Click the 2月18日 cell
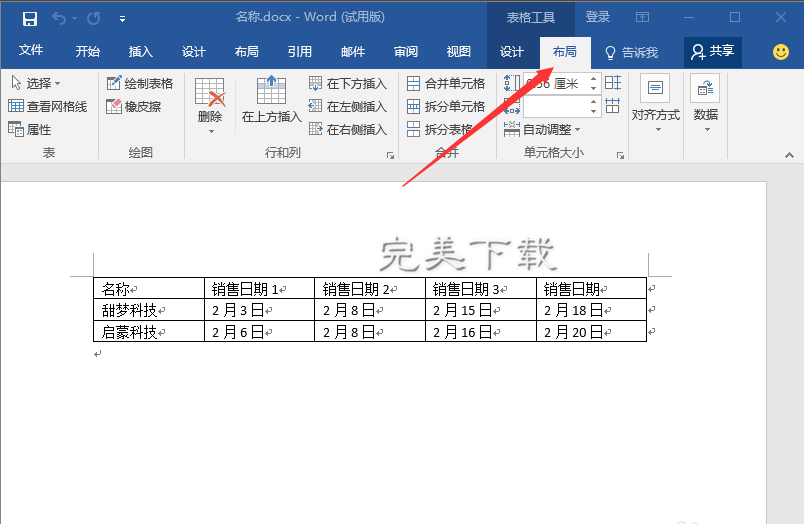 point(591,310)
